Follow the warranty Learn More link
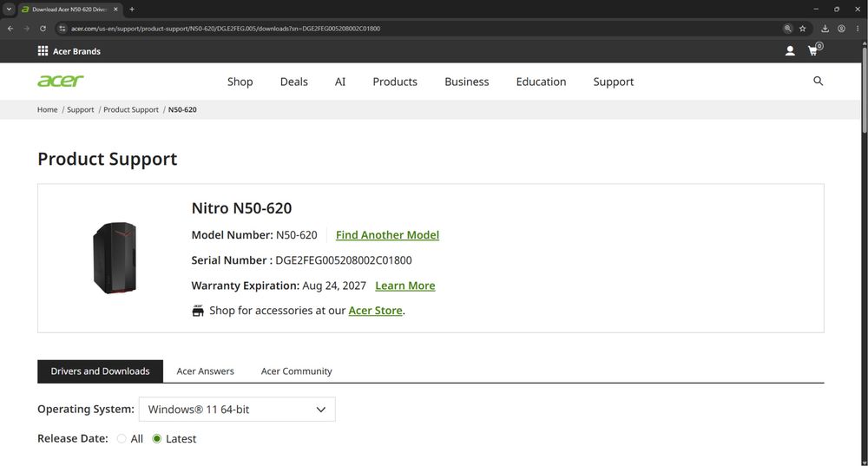The height and width of the screenshot is (466, 868). (x=405, y=286)
